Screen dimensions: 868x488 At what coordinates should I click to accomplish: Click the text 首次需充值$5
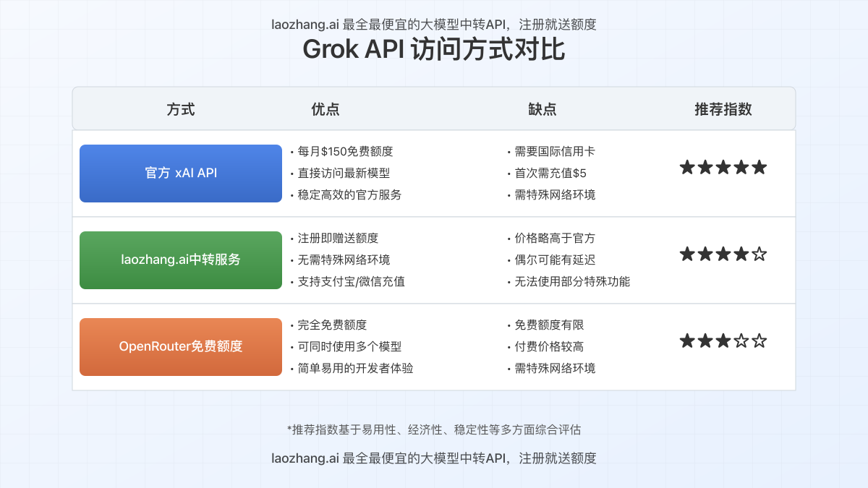(x=550, y=174)
